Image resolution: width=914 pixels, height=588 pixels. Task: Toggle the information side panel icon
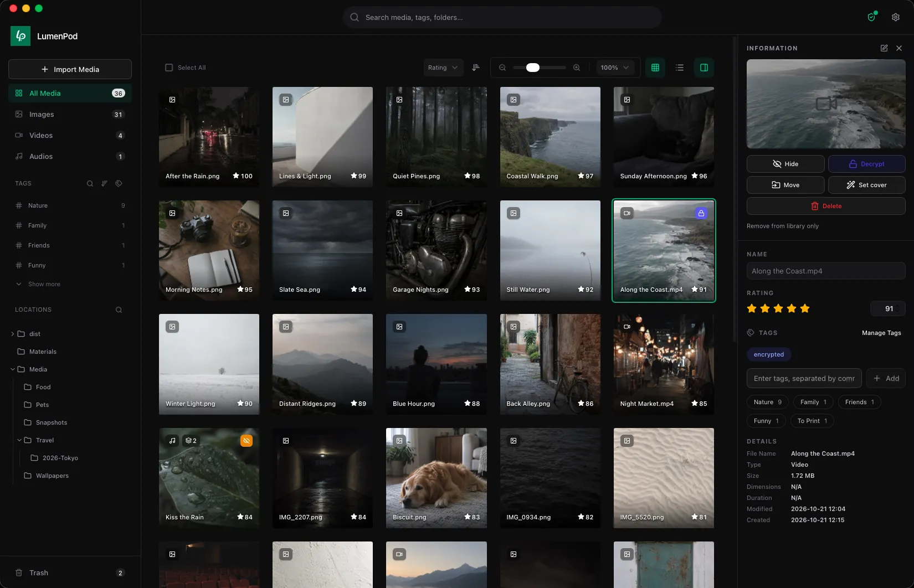[704, 68]
